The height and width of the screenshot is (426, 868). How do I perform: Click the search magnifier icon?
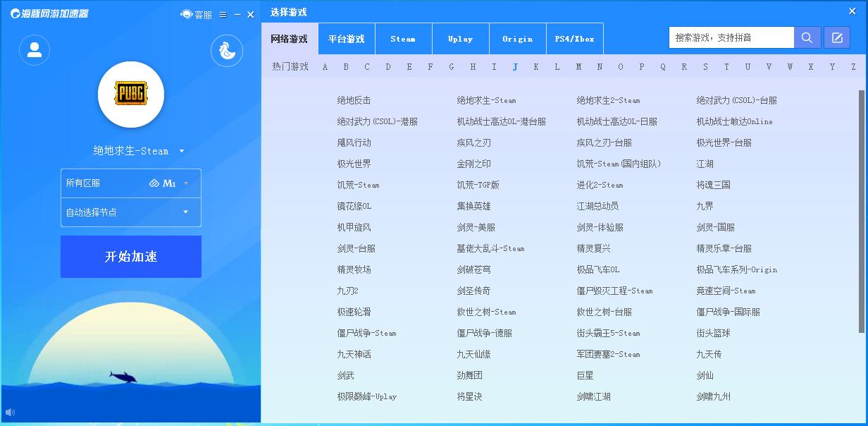click(x=807, y=37)
